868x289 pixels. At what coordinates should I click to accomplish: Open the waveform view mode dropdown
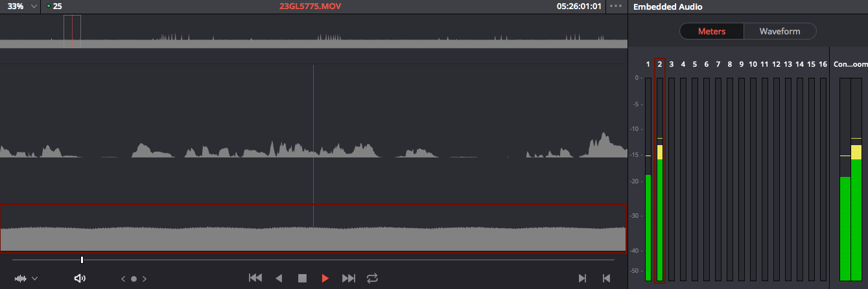(26, 279)
